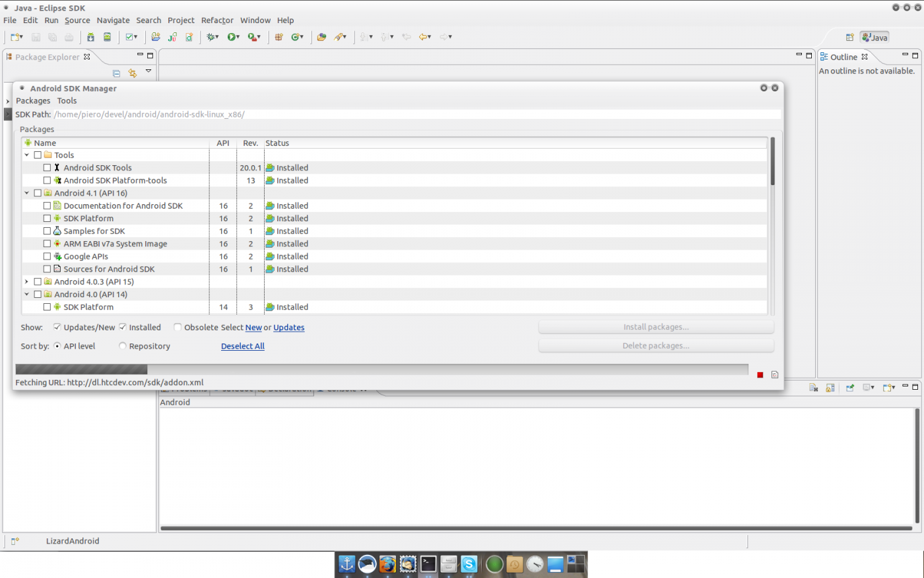Open the AVD Manager from the Eclipse toolbar
924x578 pixels.
coord(107,37)
